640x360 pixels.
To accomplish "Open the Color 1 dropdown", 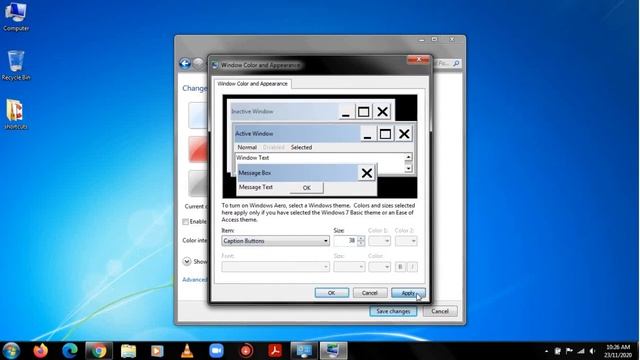I will click(x=379, y=241).
